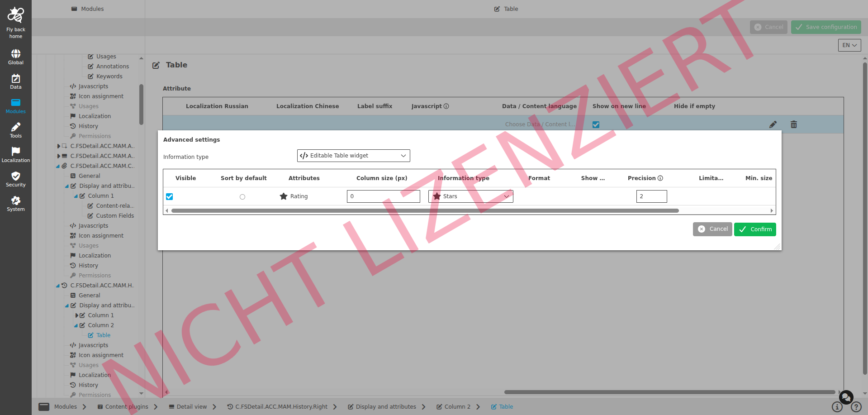
Task: Click the pencil edit icon in attribute row
Action: 773,124
